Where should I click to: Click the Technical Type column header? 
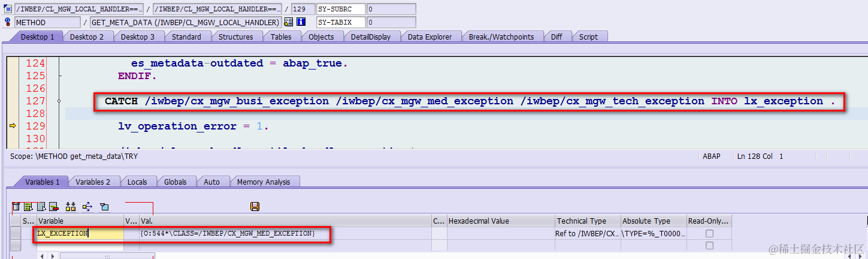(x=588, y=221)
